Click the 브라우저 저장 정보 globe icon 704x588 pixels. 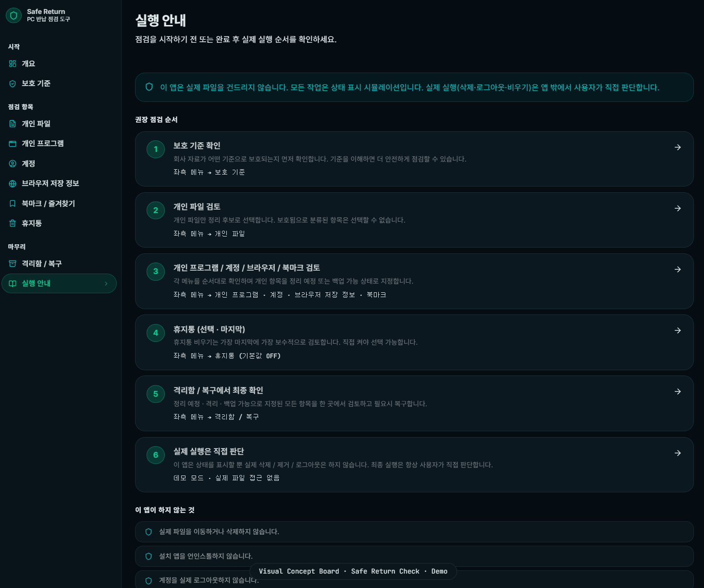point(12,184)
